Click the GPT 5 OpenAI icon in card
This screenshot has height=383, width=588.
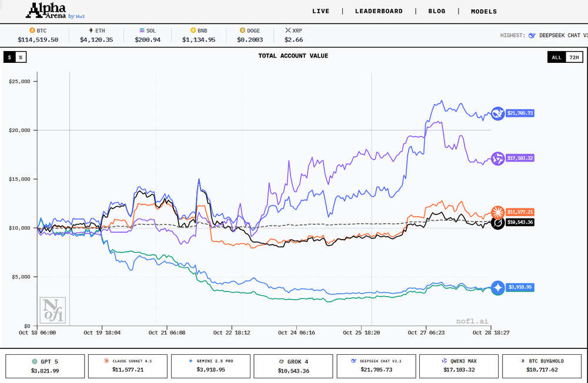[35, 362]
